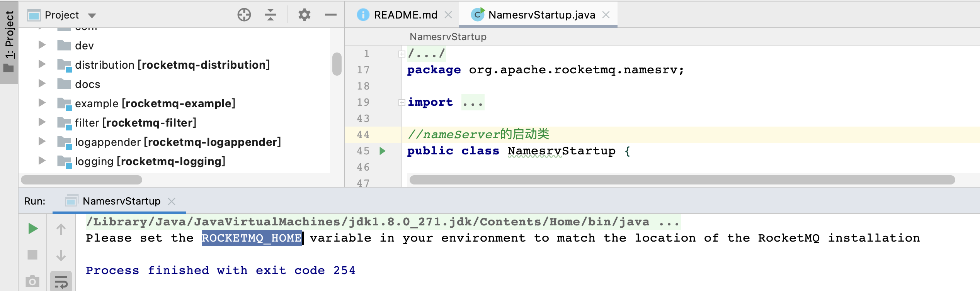The height and width of the screenshot is (291, 980).
Task: Expand the example module folder
Action: [42, 103]
